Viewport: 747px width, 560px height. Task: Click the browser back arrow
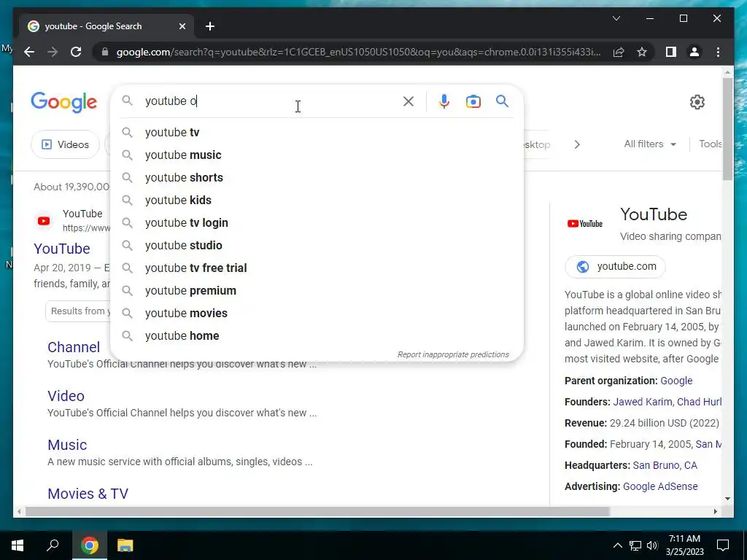[x=29, y=52]
